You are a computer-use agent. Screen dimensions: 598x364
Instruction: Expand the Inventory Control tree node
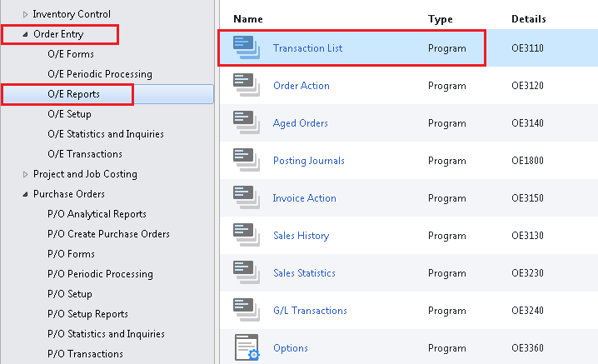pos(25,14)
